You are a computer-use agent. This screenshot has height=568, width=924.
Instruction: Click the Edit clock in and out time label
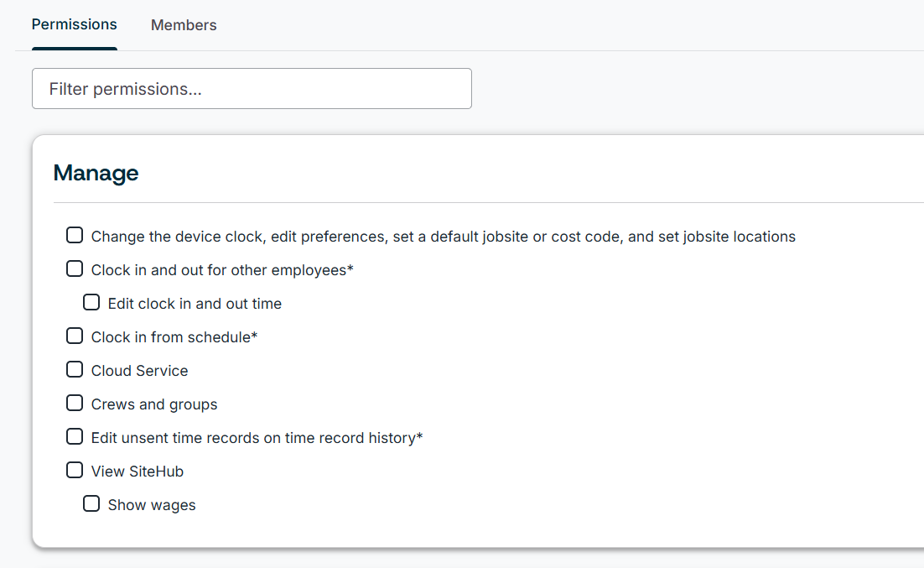pyautogui.click(x=195, y=303)
